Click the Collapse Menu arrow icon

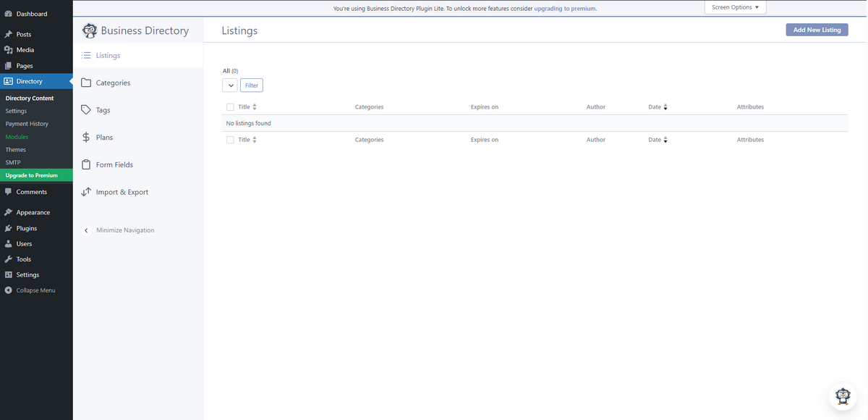pyautogui.click(x=8, y=290)
